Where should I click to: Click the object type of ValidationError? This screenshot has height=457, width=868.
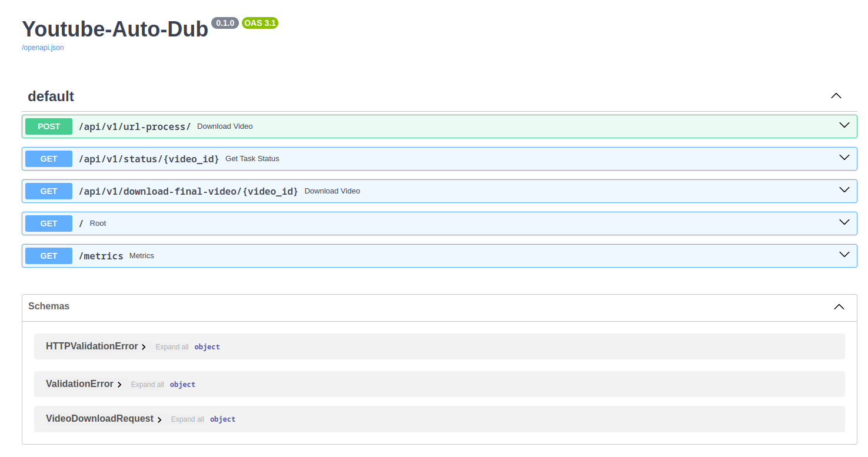point(182,384)
